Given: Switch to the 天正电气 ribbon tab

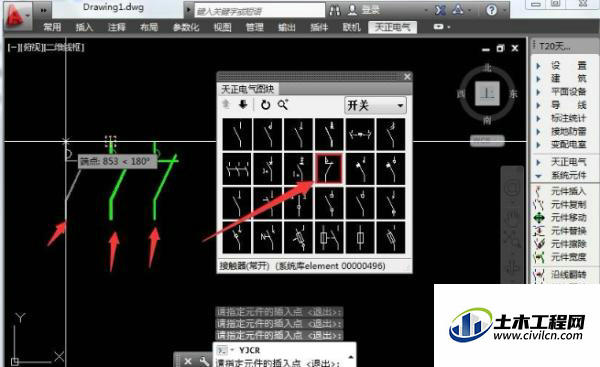Looking at the screenshot, I should (x=392, y=27).
